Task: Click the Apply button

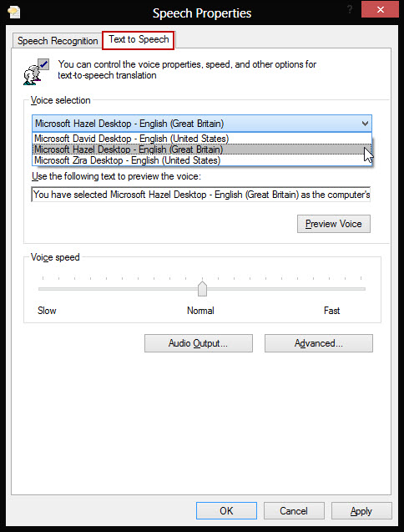Action: (x=361, y=510)
